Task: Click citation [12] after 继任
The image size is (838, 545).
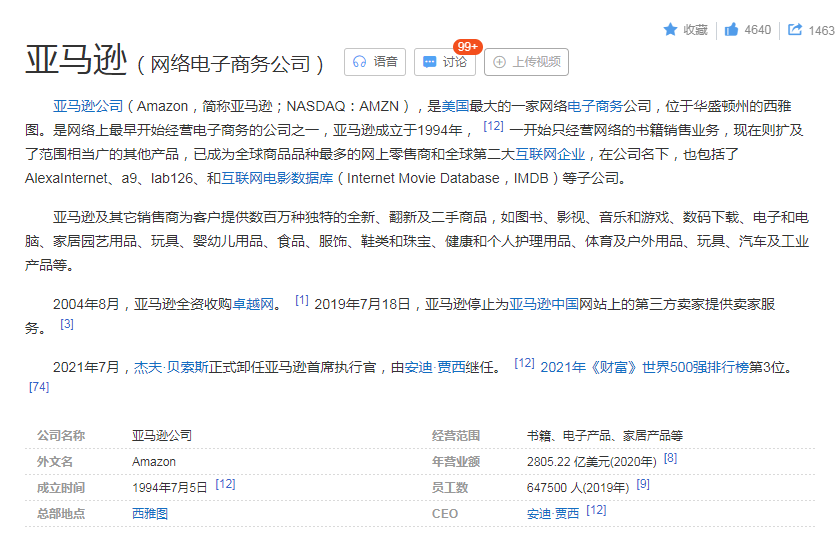Action: pyautogui.click(x=524, y=363)
